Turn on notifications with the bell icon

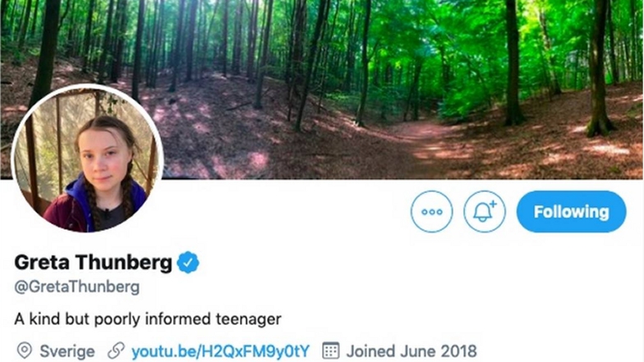(x=484, y=212)
